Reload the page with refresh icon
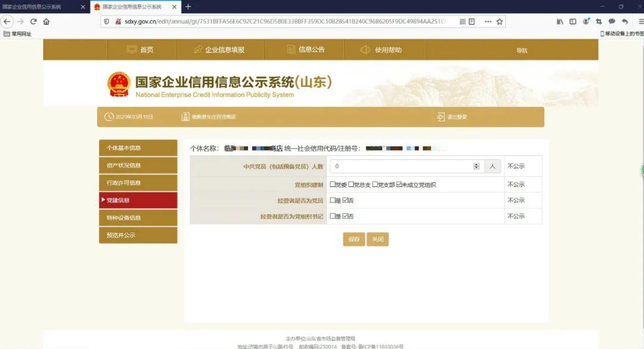The height and width of the screenshot is (349, 644). (x=33, y=21)
